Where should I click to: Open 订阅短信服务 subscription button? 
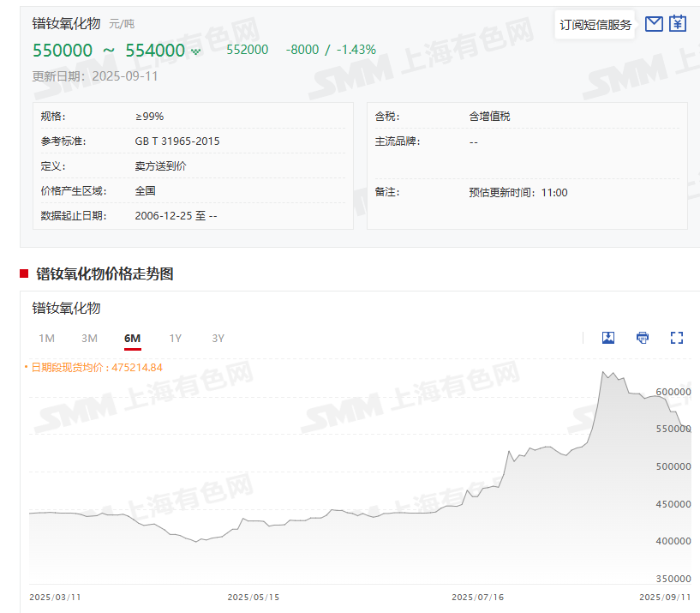pyautogui.click(x=595, y=25)
